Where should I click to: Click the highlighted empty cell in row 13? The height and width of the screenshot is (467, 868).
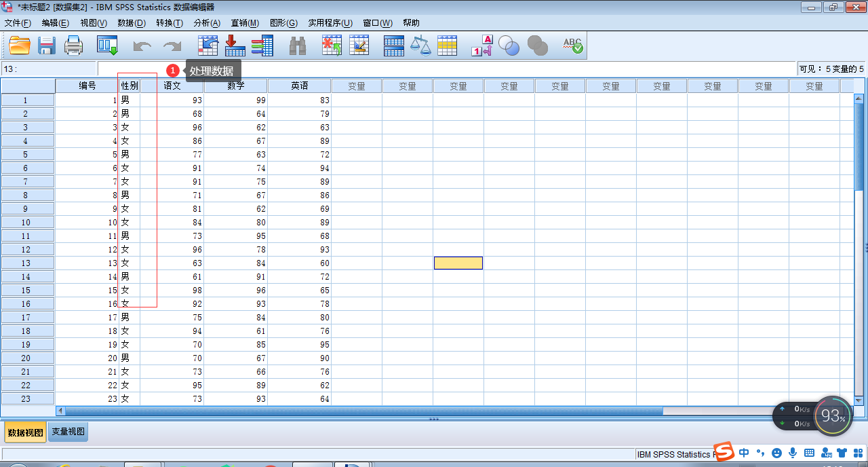click(x=458, y=263)
